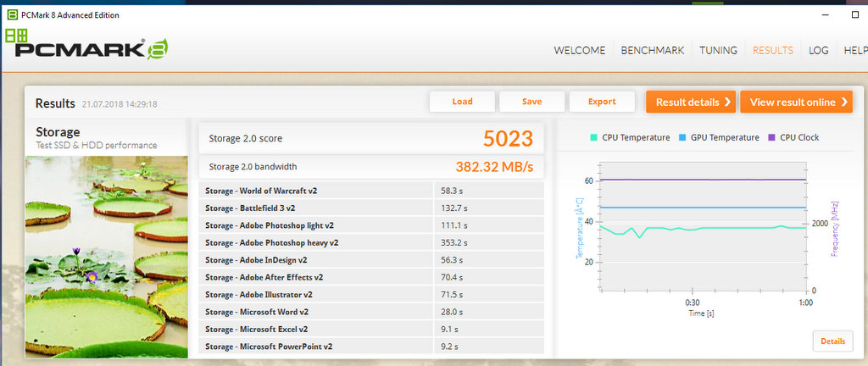Open the HELP tab
Screen dimensions: 868x366
click(x=855, y=50)
